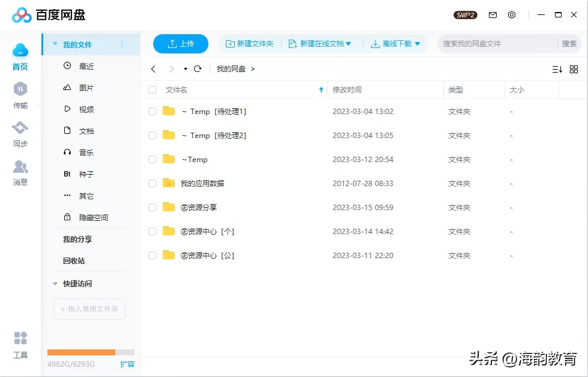This screenshot has width=588, height=377.
Task: Check the @资源中心 [个] row checkbox
Action: coord(152,231)
